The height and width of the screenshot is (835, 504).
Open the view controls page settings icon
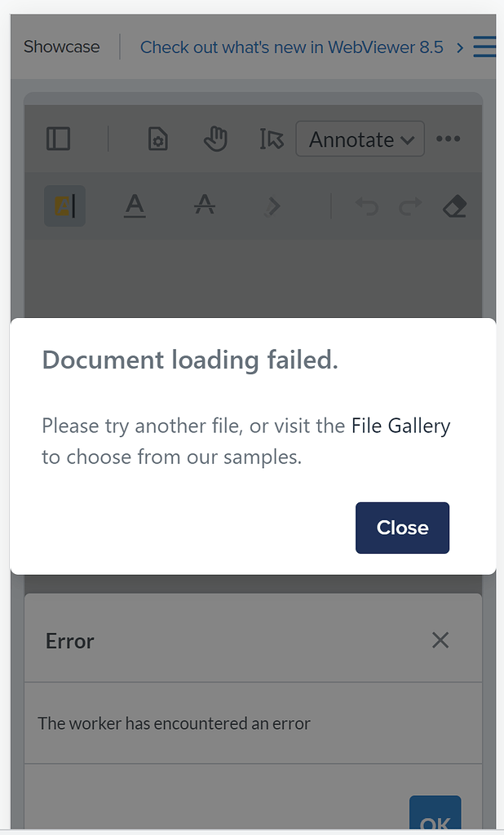pyautogui.click(x=157, y=139)
